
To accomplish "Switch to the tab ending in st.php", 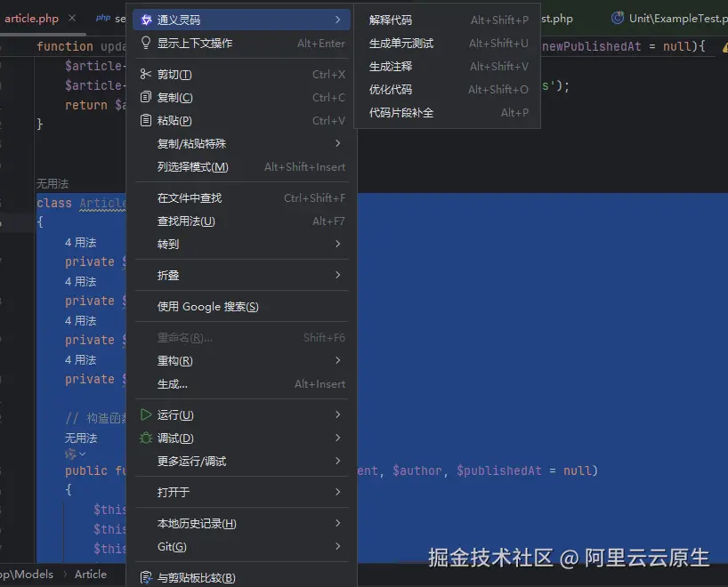I will (x=557, y=19).
